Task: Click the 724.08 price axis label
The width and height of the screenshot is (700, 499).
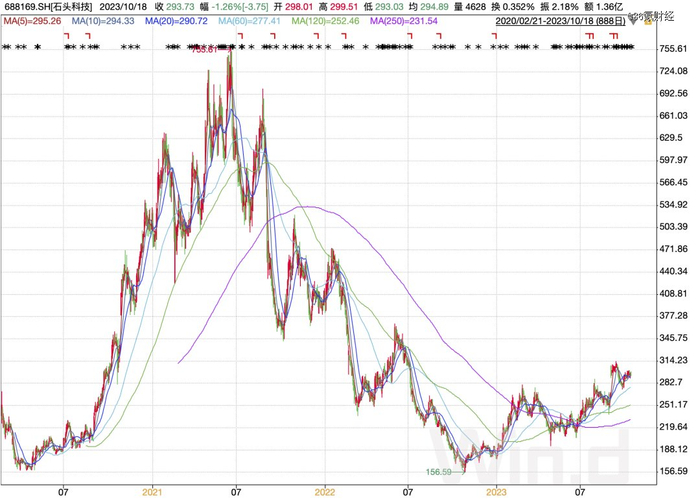Action: (x=673, y=71)
